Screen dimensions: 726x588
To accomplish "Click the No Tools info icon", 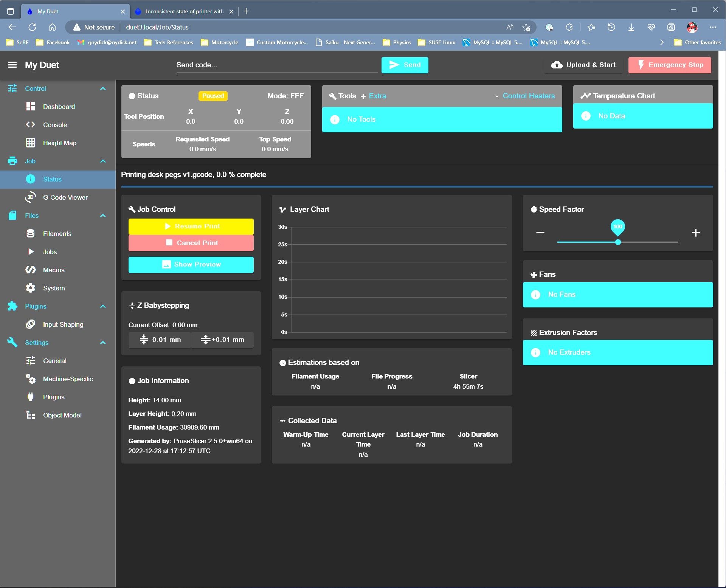I will point(335,119).
